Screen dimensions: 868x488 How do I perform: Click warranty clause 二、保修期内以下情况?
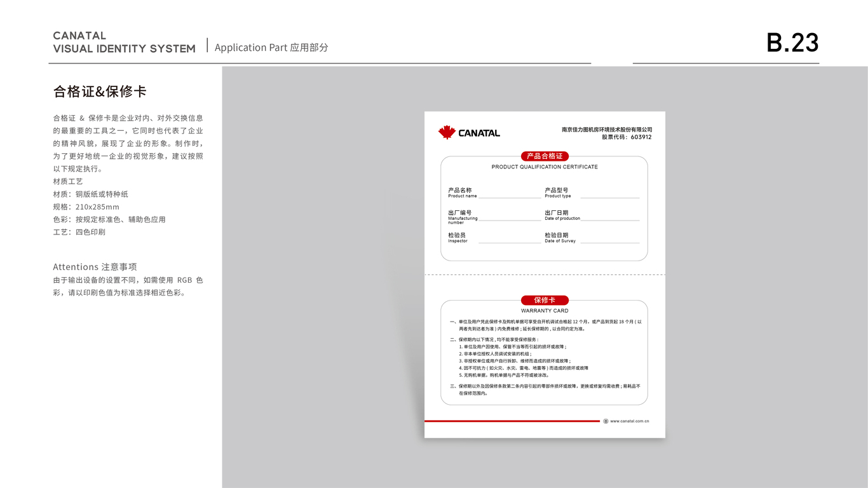point(494,339)
